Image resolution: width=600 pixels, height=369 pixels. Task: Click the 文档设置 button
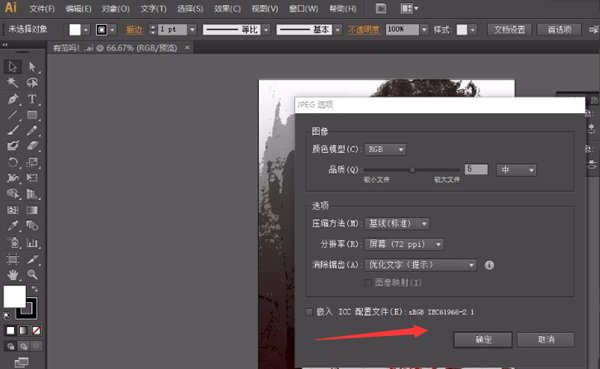[x=509, y=29]
